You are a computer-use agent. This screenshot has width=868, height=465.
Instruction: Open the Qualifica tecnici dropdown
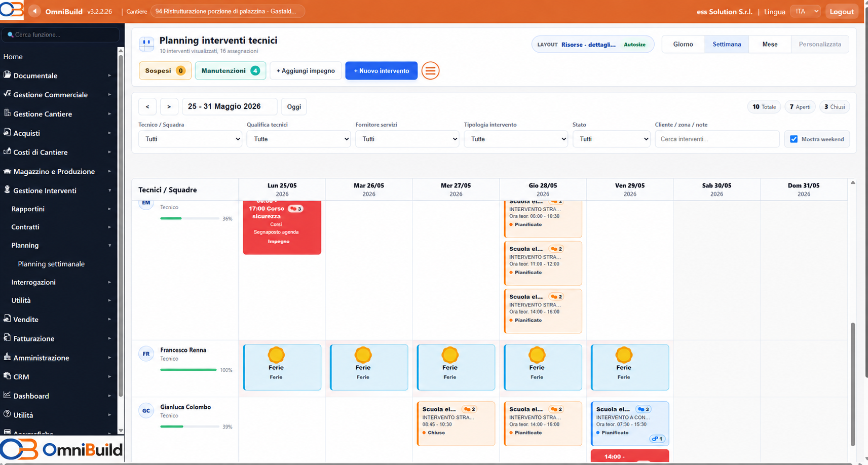point(298,139)
